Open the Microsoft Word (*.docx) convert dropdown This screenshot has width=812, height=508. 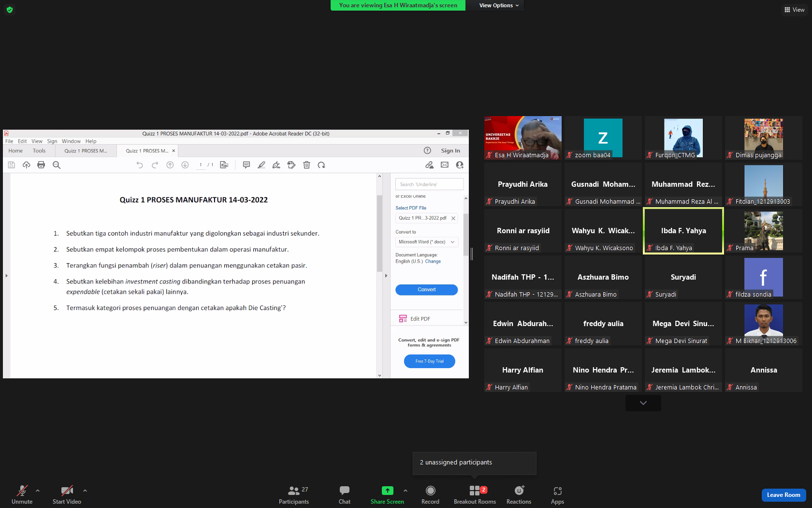[427, 242]
